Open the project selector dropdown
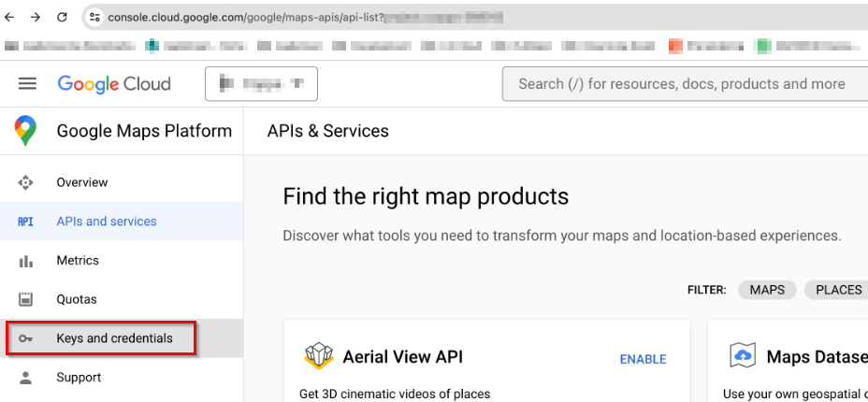 (x=261, y=84)
